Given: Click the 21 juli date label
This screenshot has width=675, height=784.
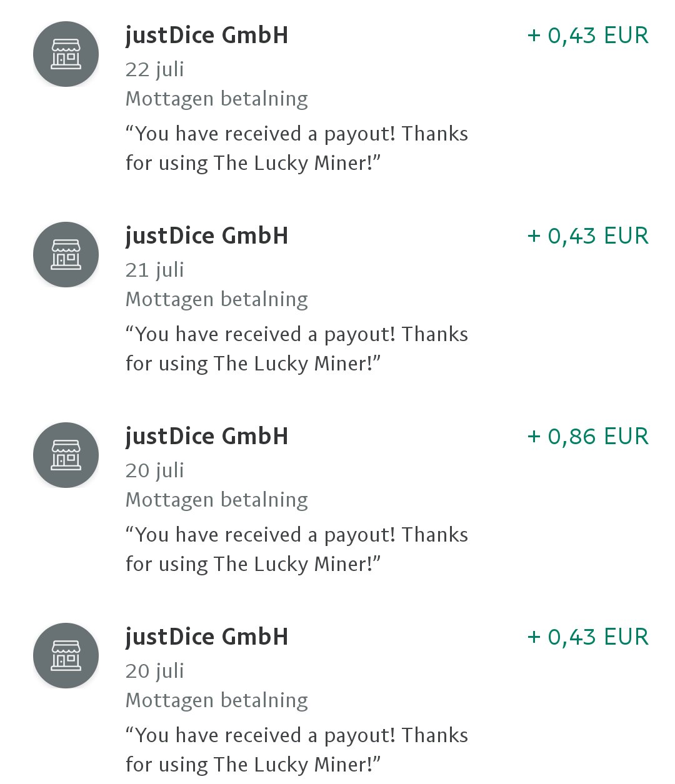Looking at the screenshot, I should click(154, 270).
